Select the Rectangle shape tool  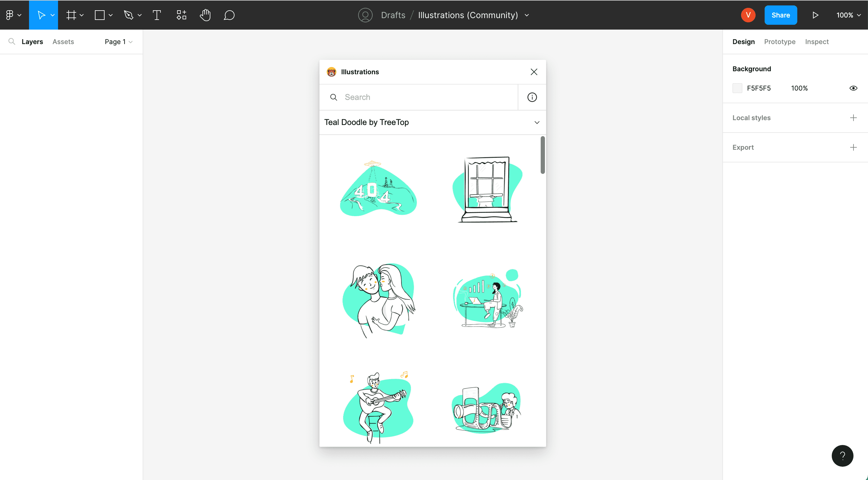100,15
